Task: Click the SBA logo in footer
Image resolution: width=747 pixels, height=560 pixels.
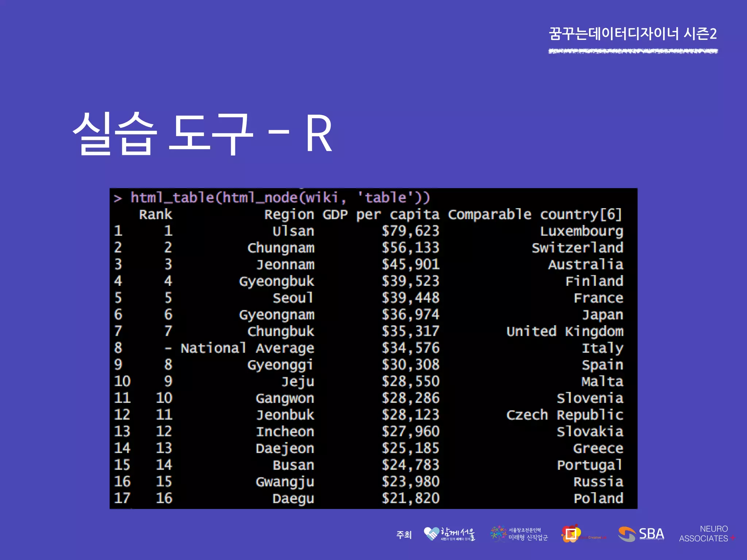Action: [641, 534]
